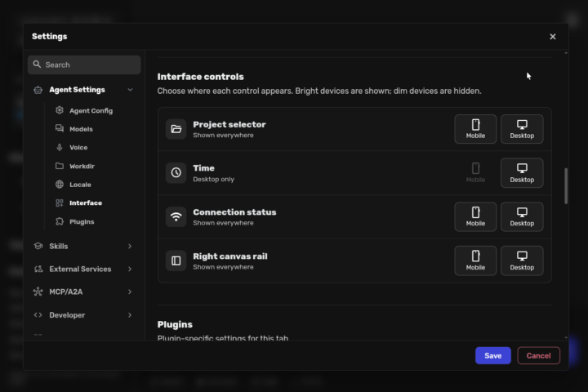Screen dimensions: 588x392
Task: Click the Skills graduation cap icon
Action: pyautogui.click(x=38, y=246)
